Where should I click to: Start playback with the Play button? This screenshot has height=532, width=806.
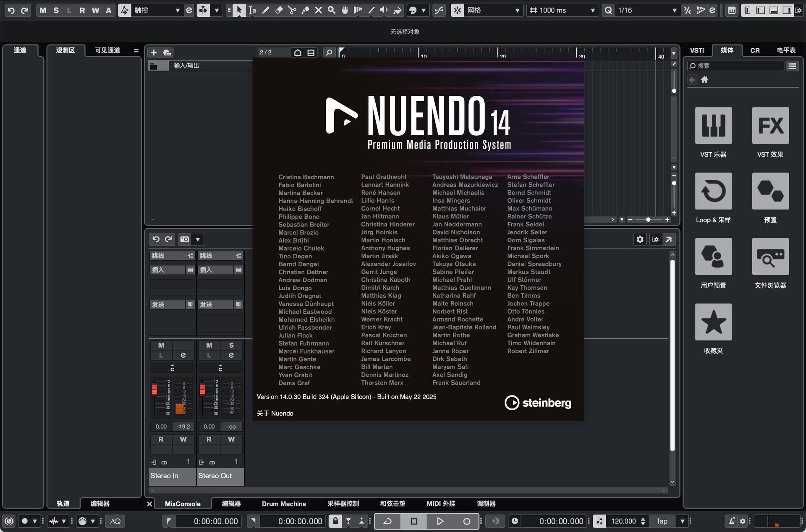tap(440, 521)
